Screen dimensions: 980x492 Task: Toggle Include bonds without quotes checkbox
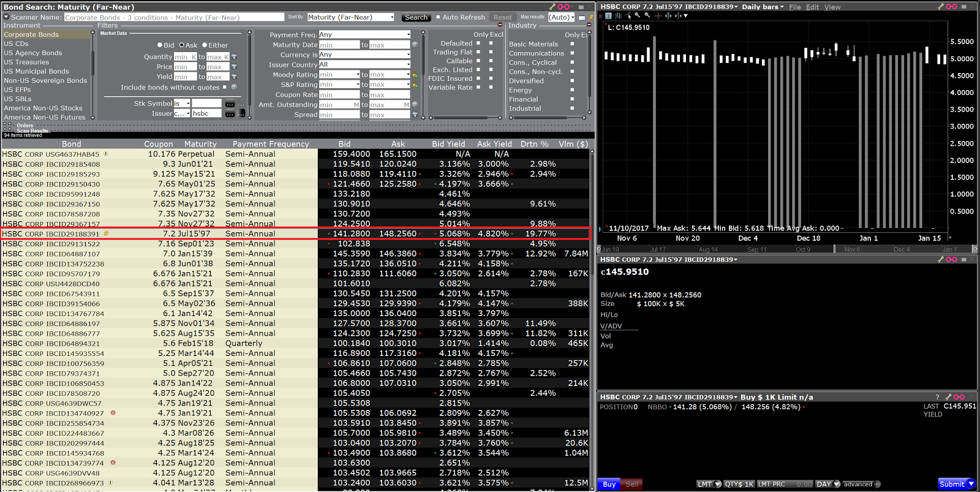pyautogui.click(x=225, y=87)
